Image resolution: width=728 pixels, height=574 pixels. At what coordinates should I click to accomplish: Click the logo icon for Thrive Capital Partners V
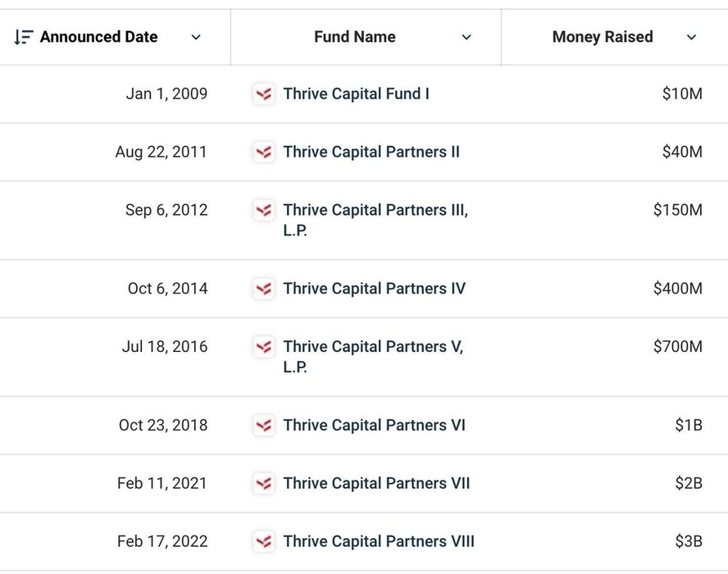(263, 347)
